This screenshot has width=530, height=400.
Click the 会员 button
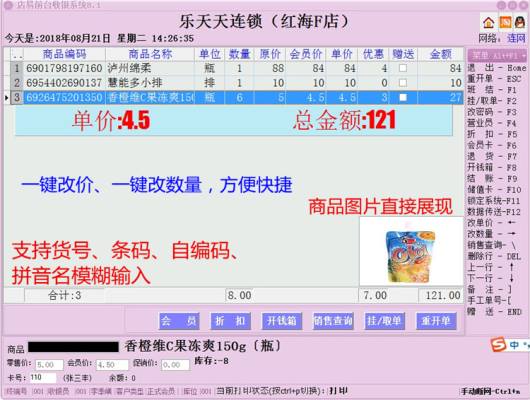(179, 321)
